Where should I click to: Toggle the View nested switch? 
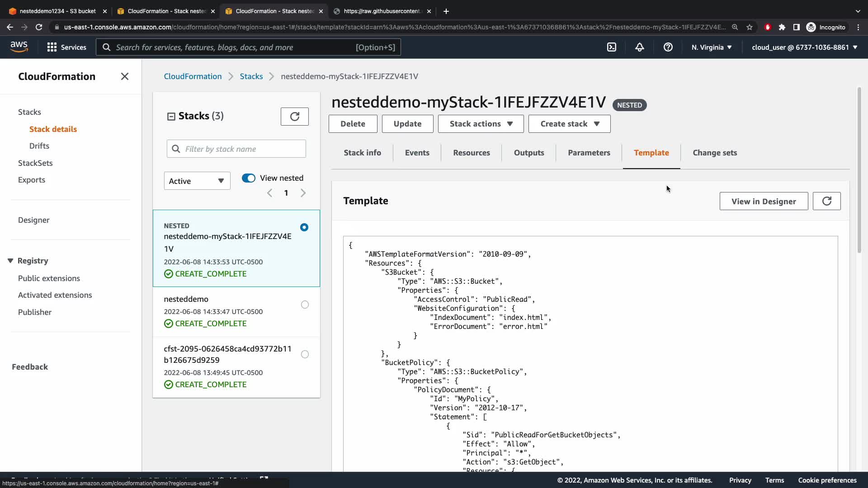(x=249, y=178)
